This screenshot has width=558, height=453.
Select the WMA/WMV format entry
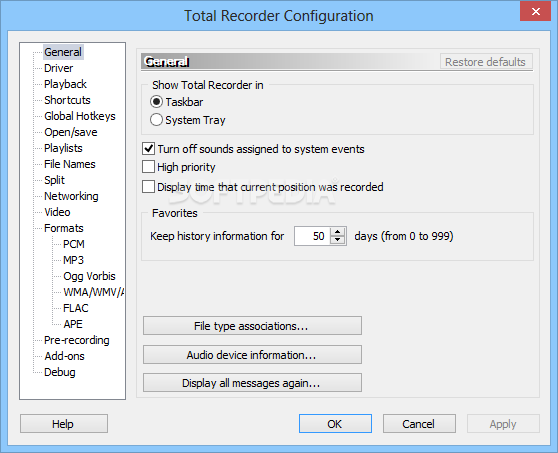pos(94,292)
